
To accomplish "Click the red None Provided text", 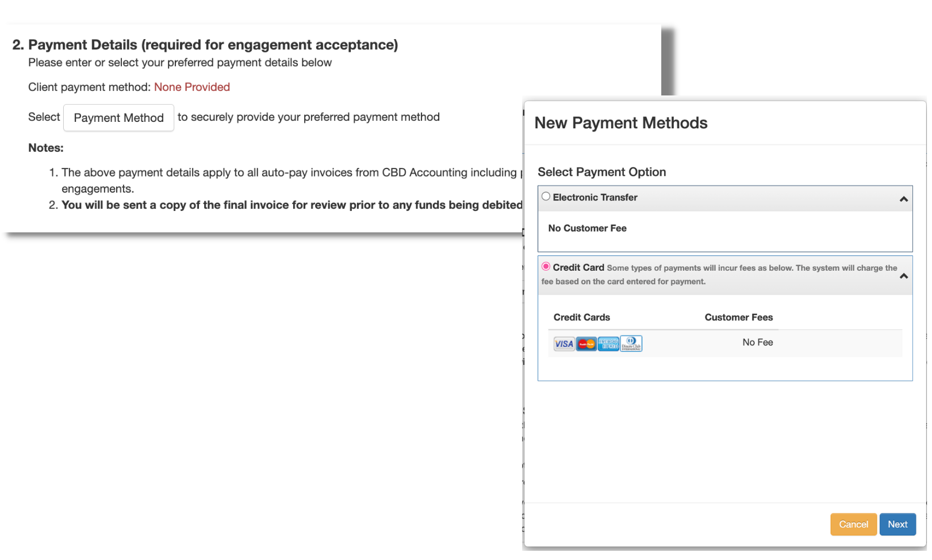I will (191, 87).
